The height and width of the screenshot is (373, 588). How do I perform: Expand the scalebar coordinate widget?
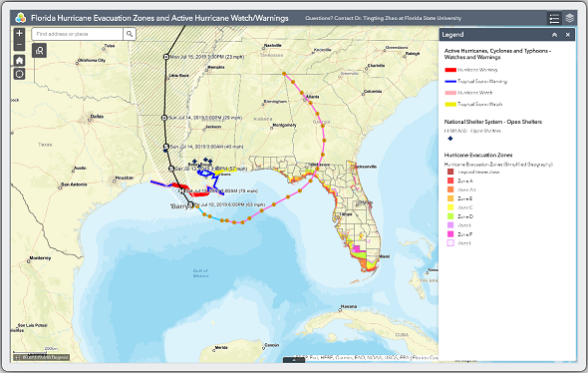click(x=17, y=358)
